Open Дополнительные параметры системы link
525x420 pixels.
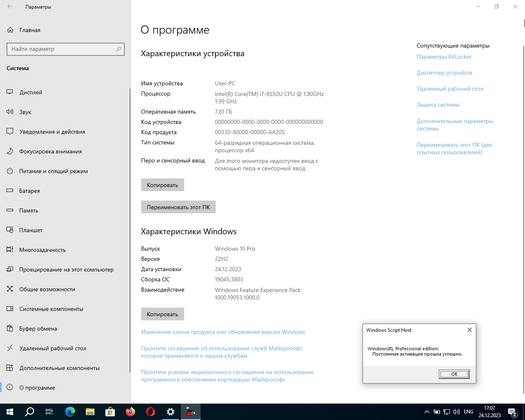click(x=455, y=125)
